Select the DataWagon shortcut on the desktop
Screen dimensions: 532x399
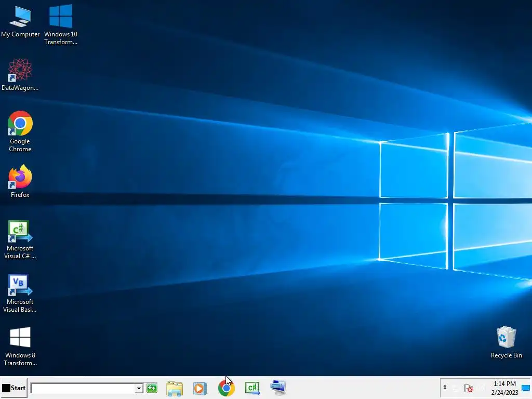20,75
